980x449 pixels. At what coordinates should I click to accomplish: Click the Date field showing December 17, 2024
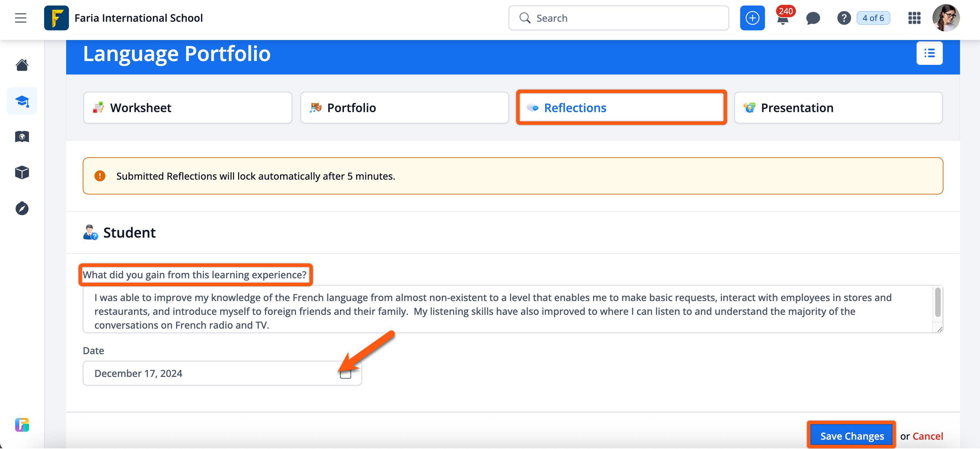coord(222,373)
